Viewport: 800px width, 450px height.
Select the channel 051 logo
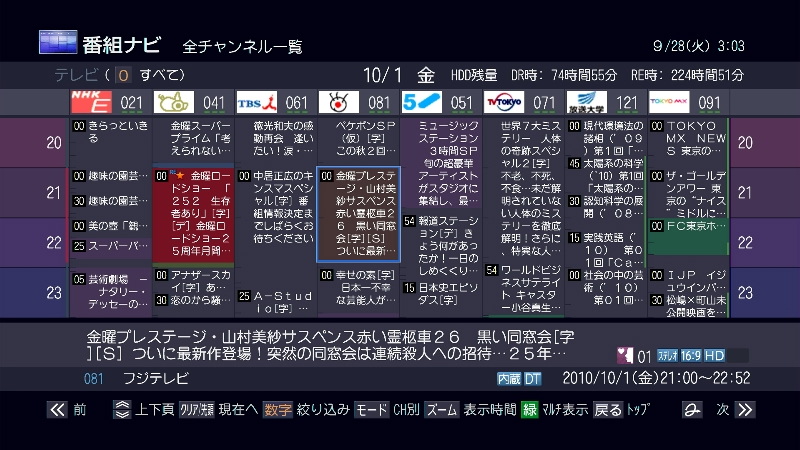tap(421, 102)
